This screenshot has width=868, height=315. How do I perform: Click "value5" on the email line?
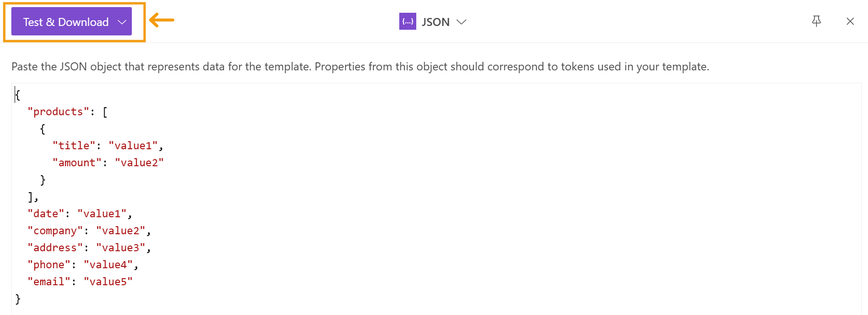point(108,282)
